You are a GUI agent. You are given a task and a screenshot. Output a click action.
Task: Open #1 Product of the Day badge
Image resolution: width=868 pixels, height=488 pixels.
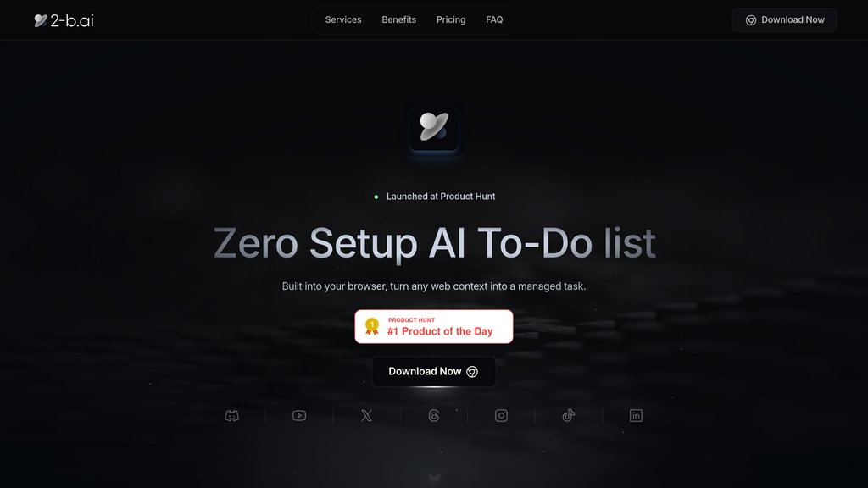(x=434, y=326)
